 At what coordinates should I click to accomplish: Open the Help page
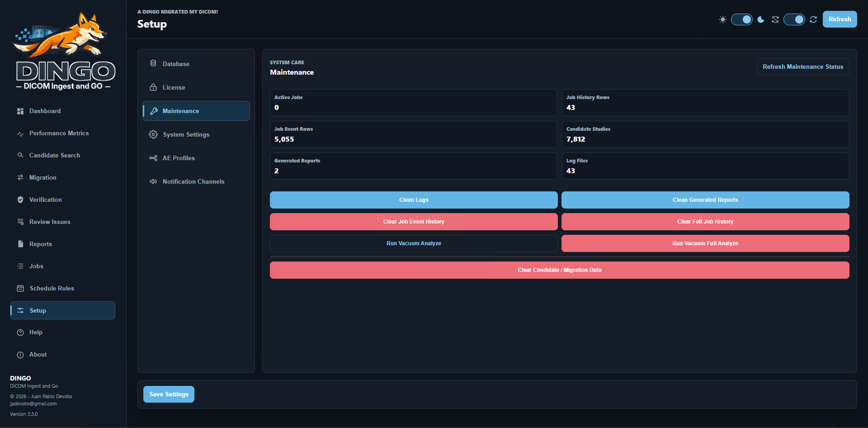point(62,333)
